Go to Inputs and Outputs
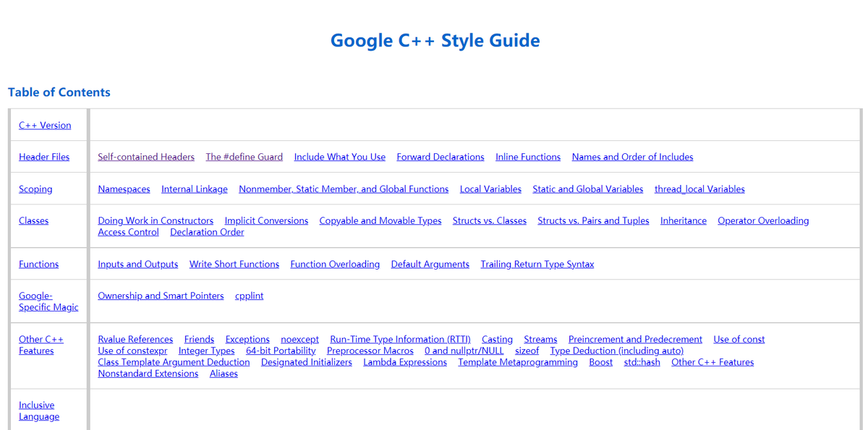The image size is (868, 430). 138,265
